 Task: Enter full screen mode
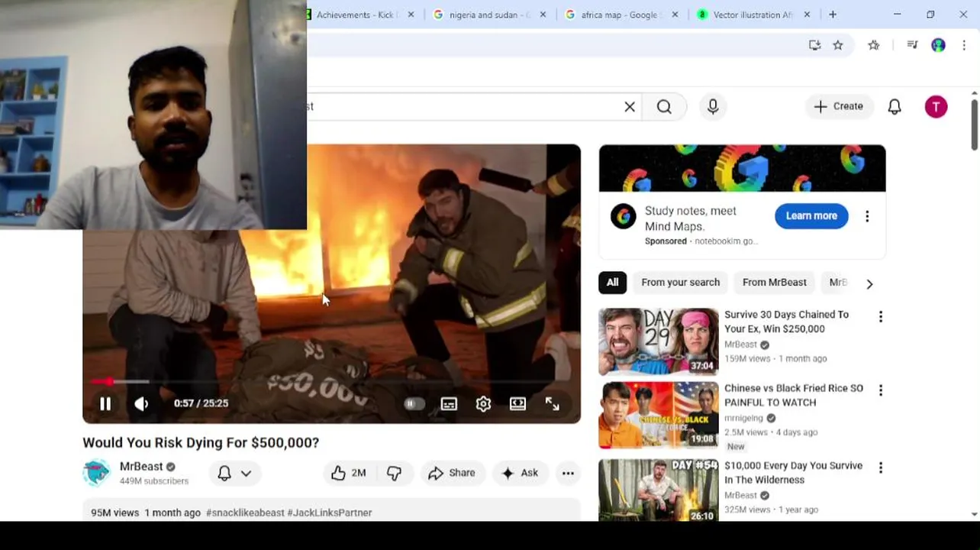pos(552,403)
